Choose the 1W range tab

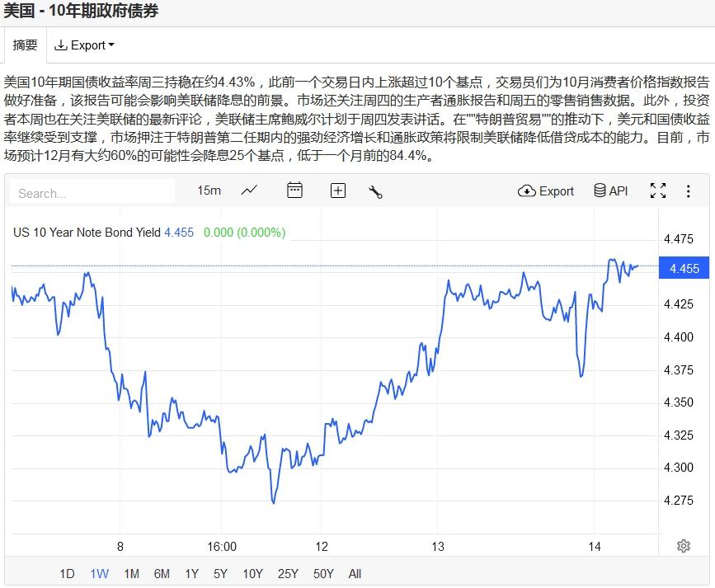click(x=99, y=574)
